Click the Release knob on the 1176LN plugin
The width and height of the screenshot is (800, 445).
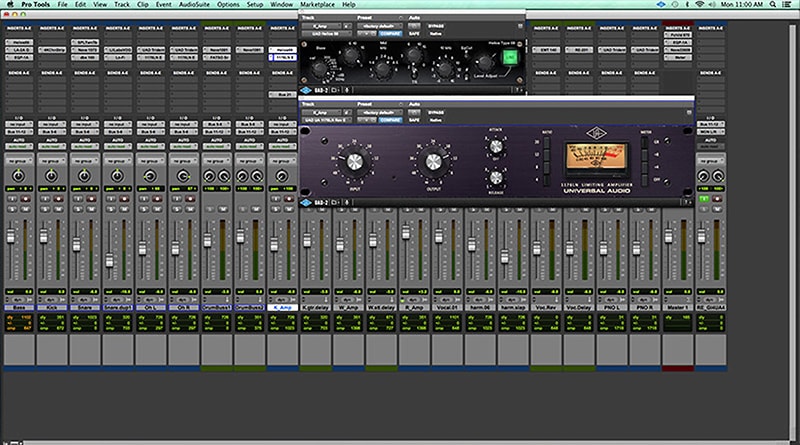click(x=495, y=178)
